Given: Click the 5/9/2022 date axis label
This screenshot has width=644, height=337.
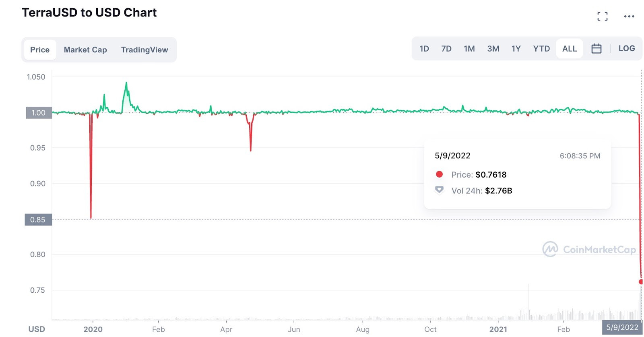Looking at the screenshot, I should pos(622,327).
